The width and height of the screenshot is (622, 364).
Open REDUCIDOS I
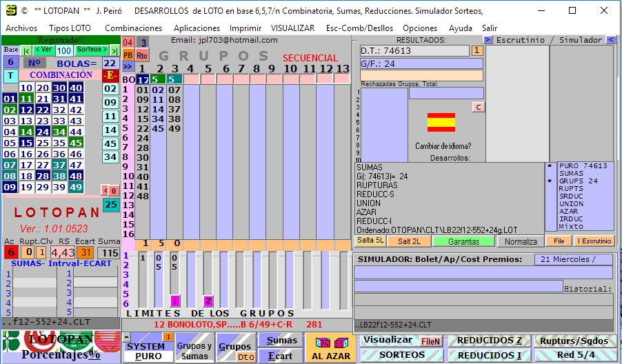(489, 355)
